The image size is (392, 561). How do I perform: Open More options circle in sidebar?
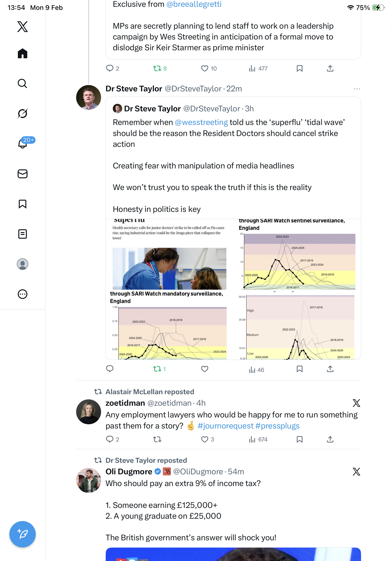click(23, 294)
